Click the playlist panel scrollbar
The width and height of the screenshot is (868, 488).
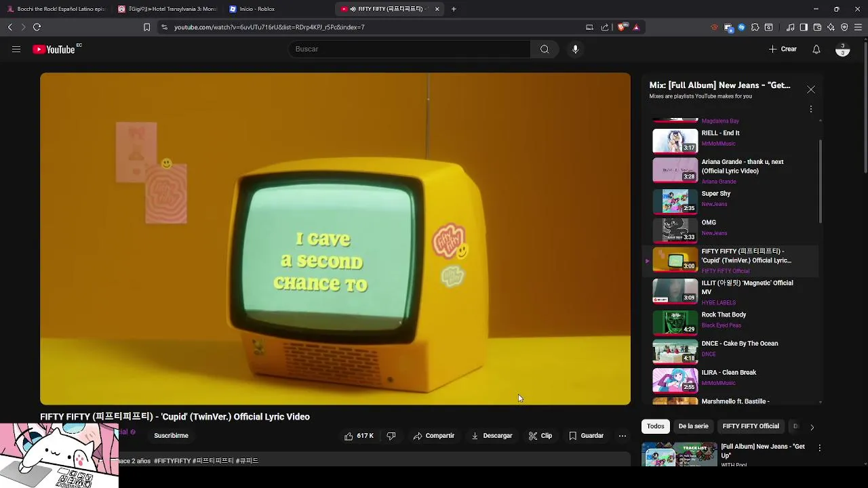coord(821,181)
